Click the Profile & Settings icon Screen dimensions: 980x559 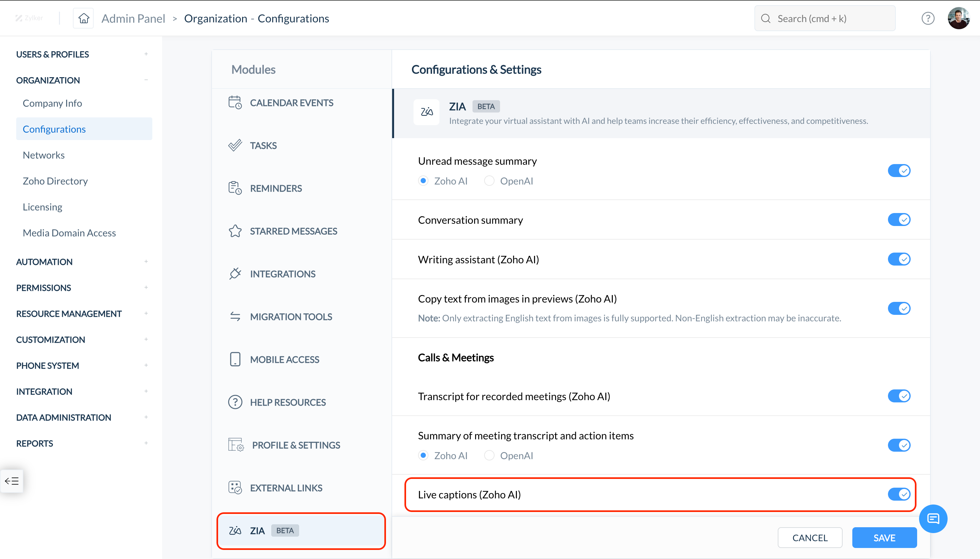click(236, 445)
